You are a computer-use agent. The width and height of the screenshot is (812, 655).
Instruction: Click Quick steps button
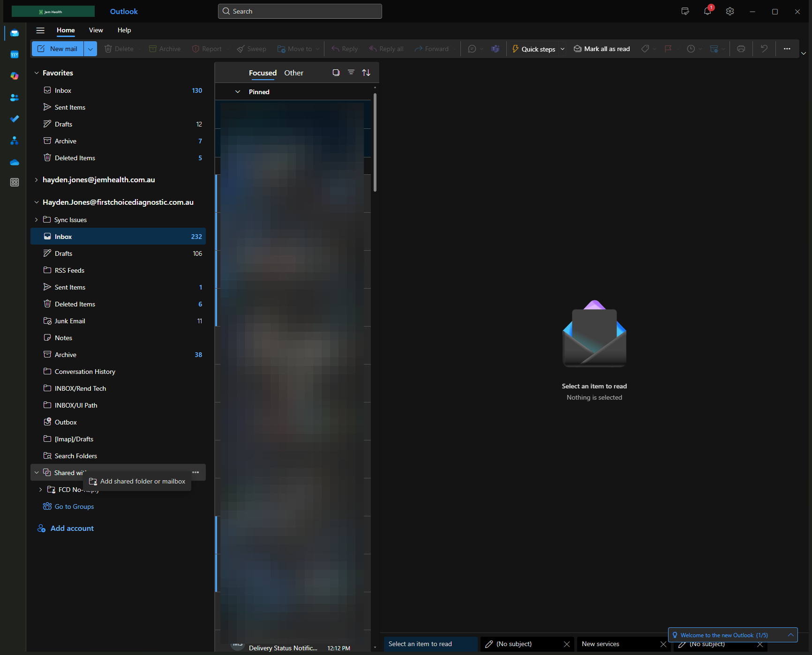534,49
